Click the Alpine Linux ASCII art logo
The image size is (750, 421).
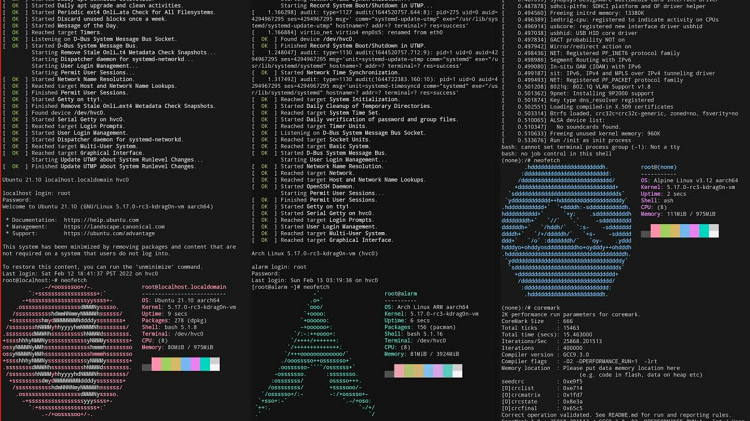(x=566, y=231)
